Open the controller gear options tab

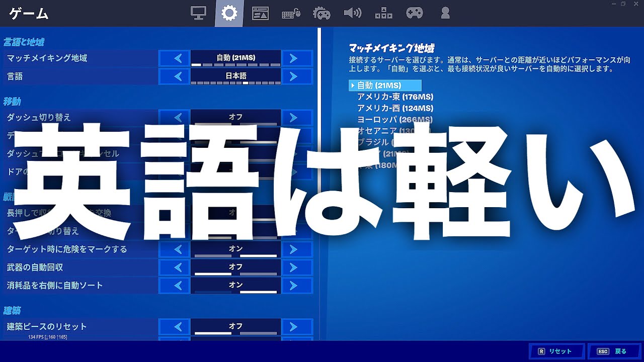pos(321,14)
